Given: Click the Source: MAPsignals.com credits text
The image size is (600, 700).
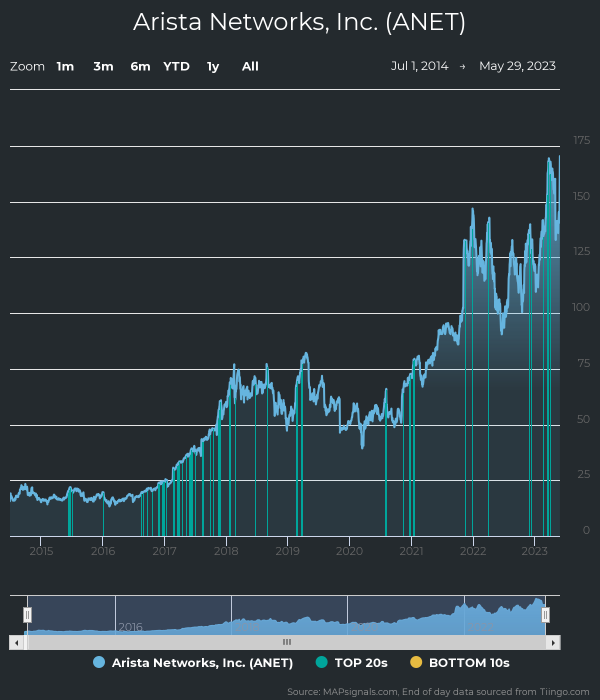Looking at the screenshot, I should [438, 692].
